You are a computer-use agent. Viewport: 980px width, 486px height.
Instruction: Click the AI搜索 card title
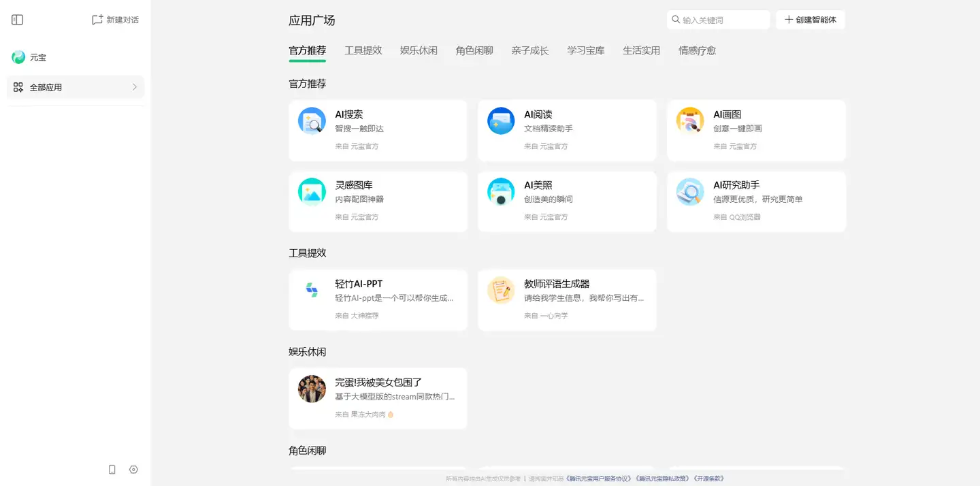[x=349, y=114]
